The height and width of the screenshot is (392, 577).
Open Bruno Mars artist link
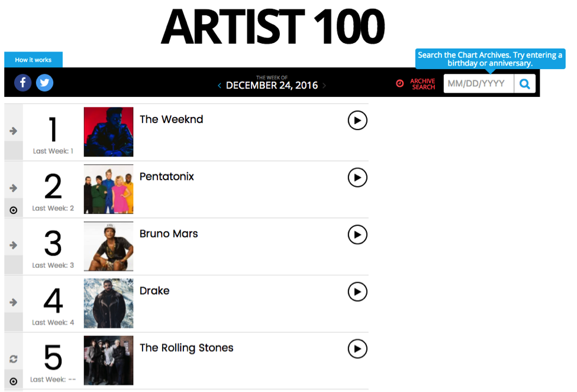point(169,234)
